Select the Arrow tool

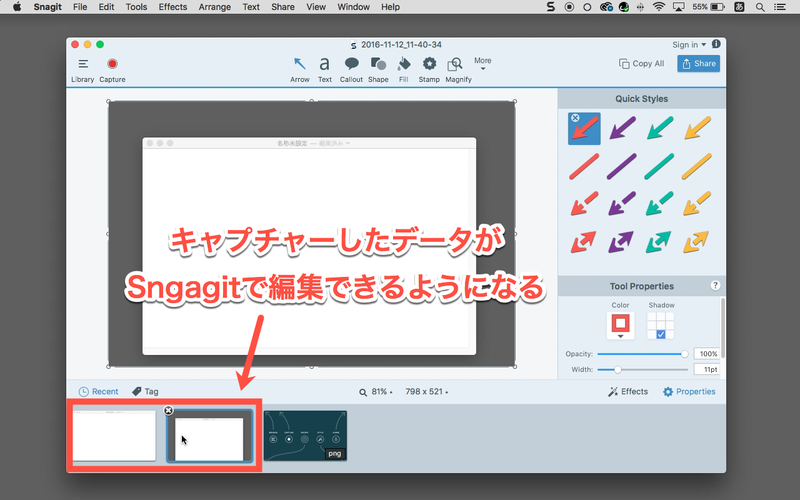(299, 69)
